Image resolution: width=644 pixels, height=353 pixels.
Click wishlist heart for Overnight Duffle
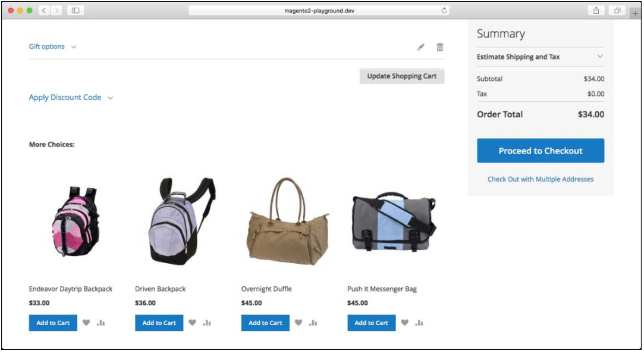click(299, 323)
